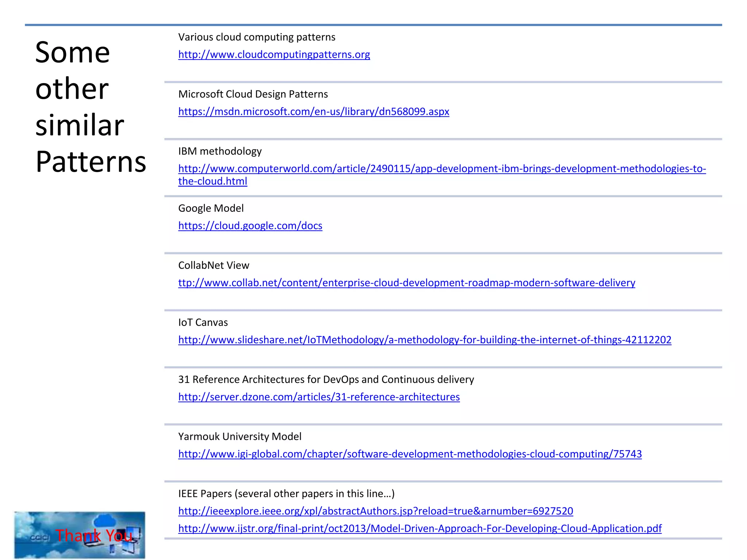Visit the collab.net enterprise cloud roadmap link
This screenshot has width=747, height=560.
407,283
